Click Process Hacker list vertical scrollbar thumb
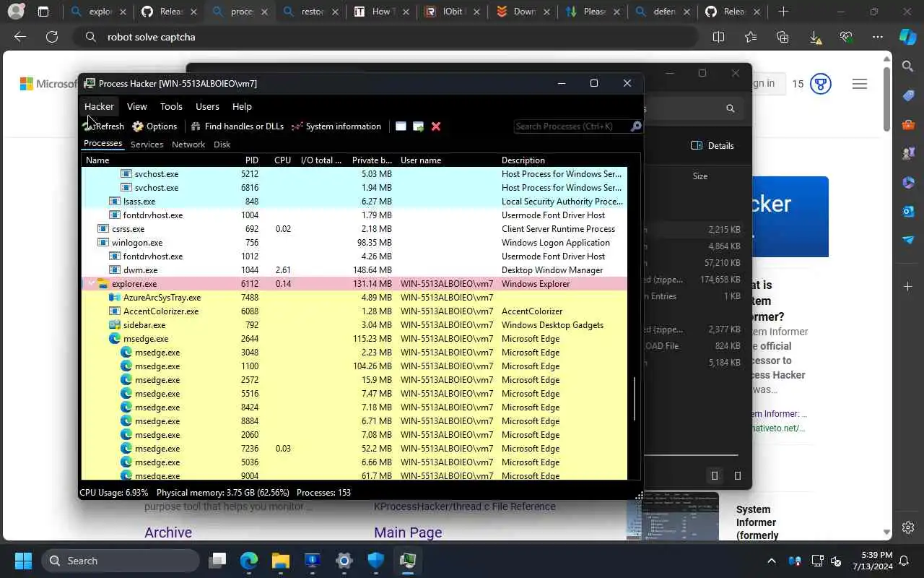This screenshot has height=578, width=924. point(635,399)
